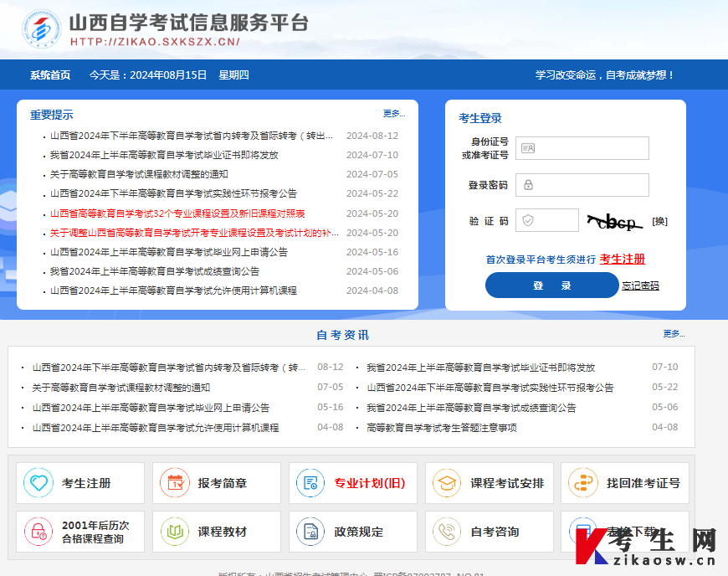Click the blue 登 录 login button
Screen dimensions: 728x576
551,285
